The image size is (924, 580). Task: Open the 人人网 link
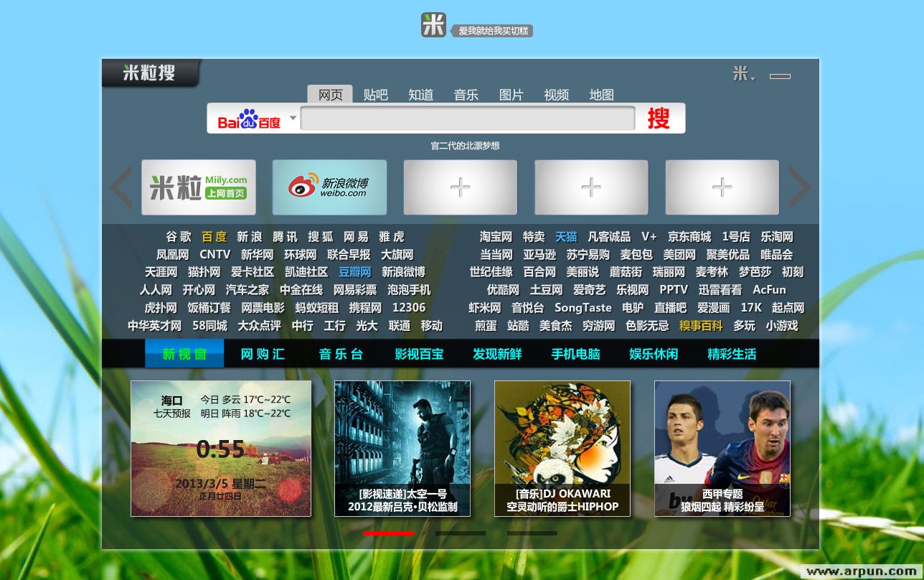156,290
